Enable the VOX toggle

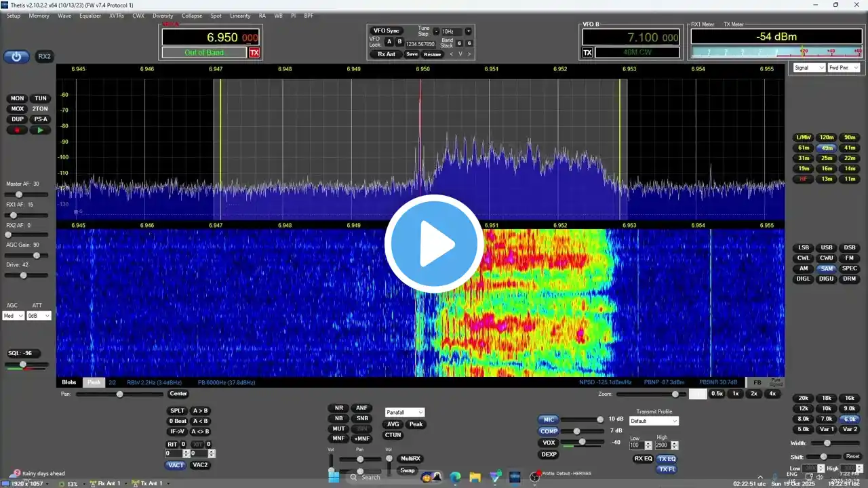click(548, 443)
